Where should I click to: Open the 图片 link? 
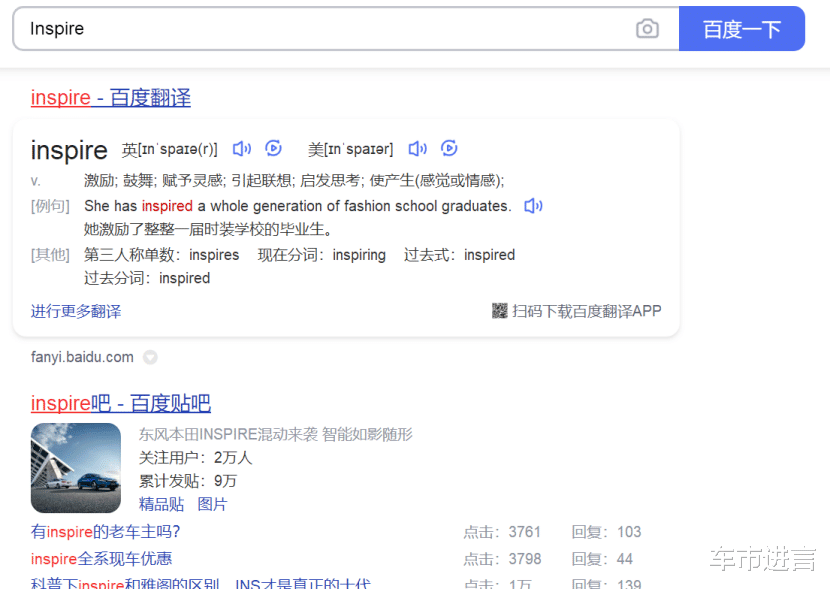(212, 504)
